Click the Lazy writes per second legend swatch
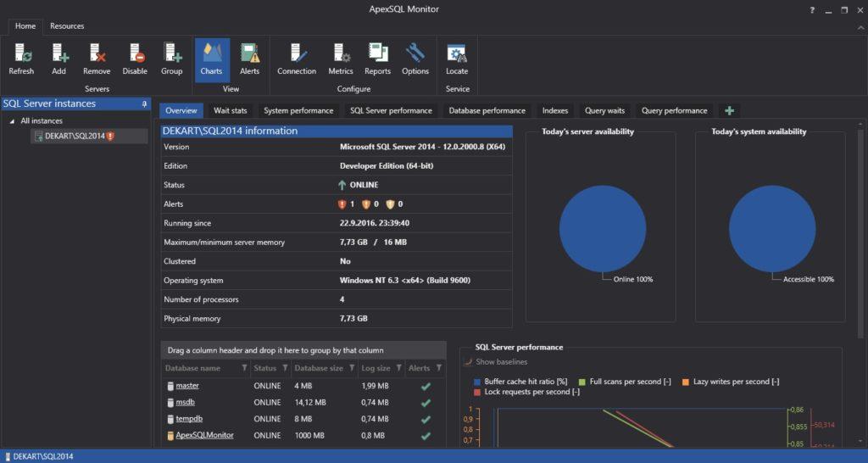The width and height of the screenshot is (868, 463). pyautogui.click(x=685, y=382)
